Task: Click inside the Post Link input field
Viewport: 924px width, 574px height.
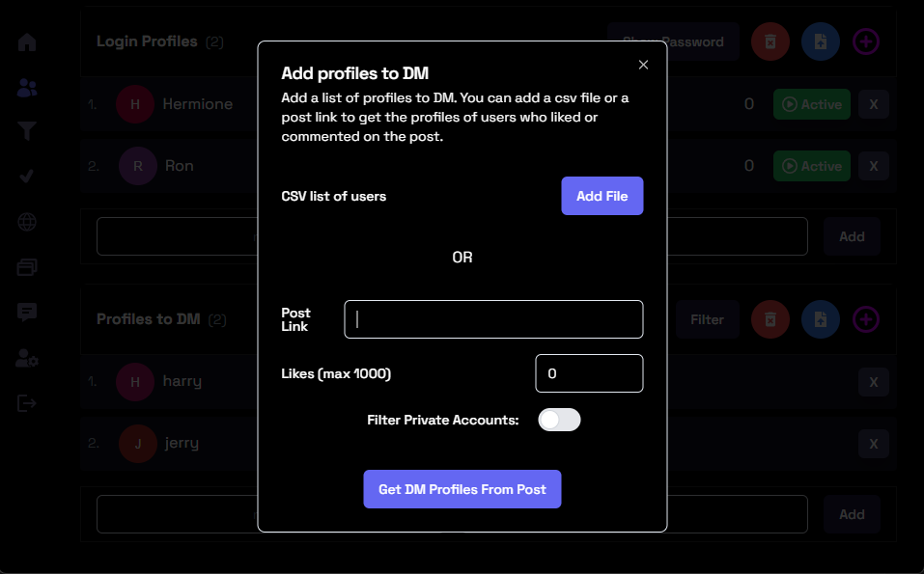Action: pyautogui.click(x=493, y=319)
